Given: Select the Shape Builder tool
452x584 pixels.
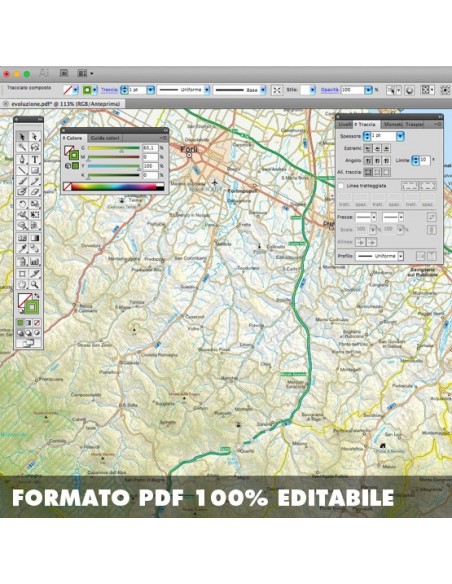Looking at the screenshot, I should (22, 226).
